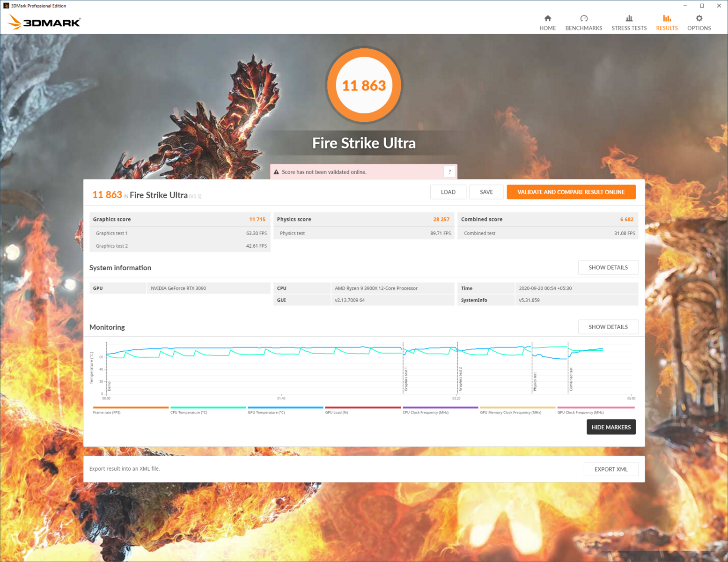Click the Graphics score value 11 715
728x562 pixels.
coord(257,219)
